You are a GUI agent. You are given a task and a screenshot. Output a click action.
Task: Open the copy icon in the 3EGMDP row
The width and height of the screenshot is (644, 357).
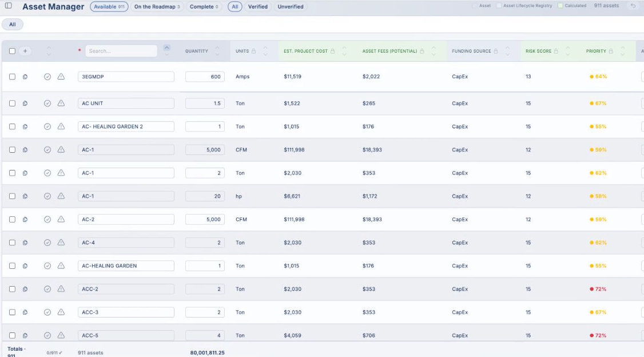[25, 77]
